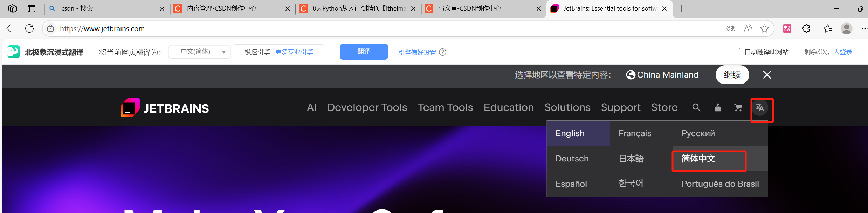Start Read Aloud from address bar

tap(748, 28)
